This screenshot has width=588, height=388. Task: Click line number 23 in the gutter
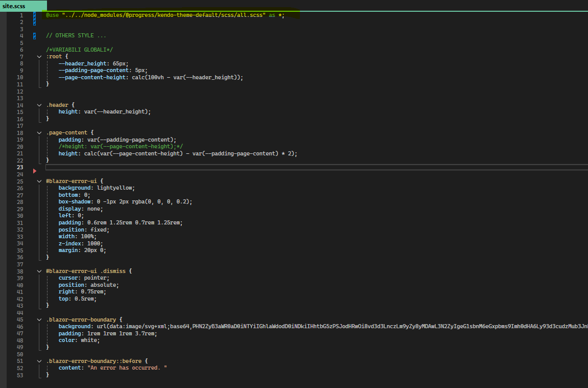pos(20,167)
